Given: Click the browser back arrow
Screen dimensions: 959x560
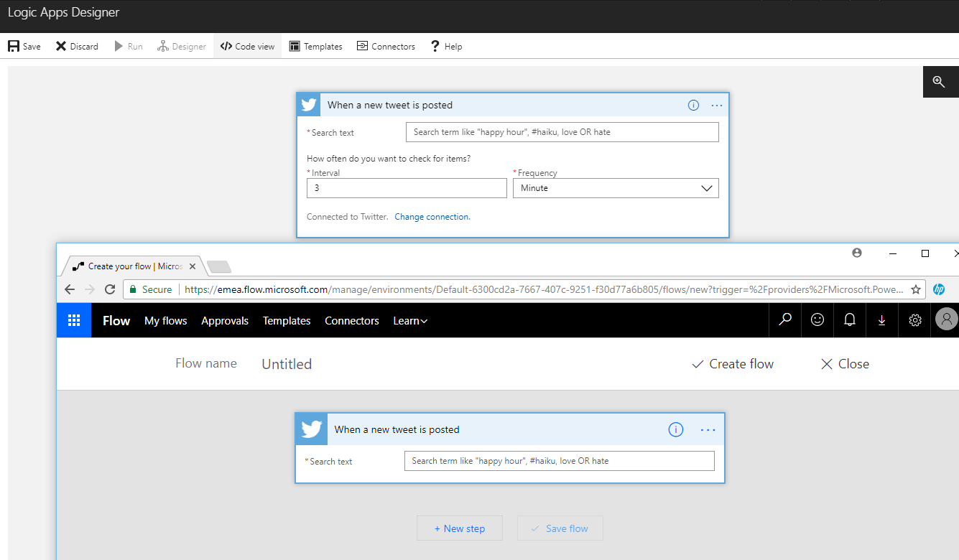Looking at the screenshot, I should (70, 289).
